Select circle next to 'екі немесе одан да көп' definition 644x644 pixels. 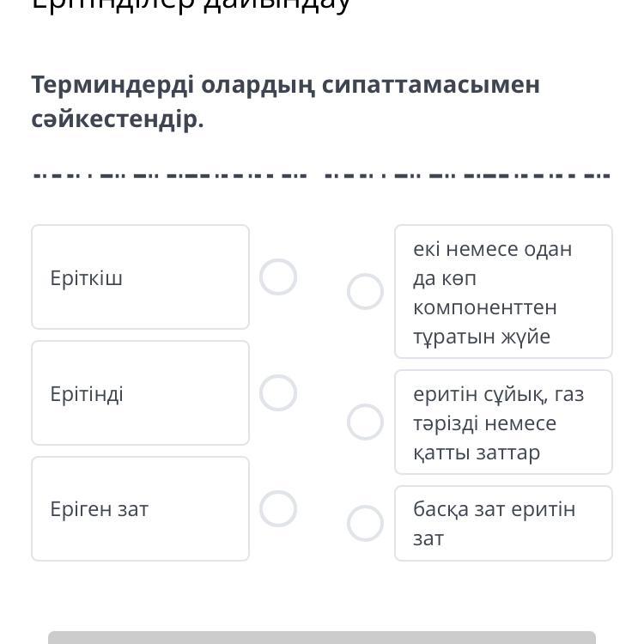click(x=365, y=292)
